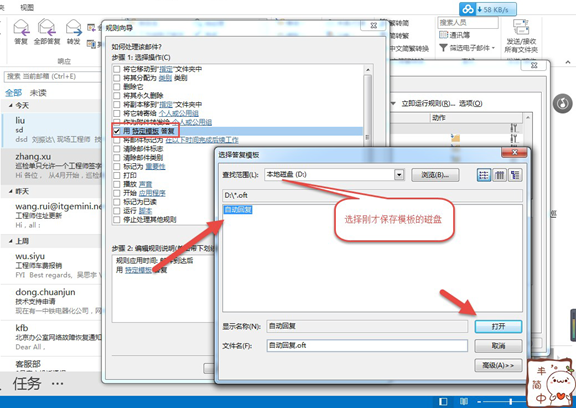Click the zoom slider in the status bar
The width and height of the screenshot is (576, 408).
511,401
